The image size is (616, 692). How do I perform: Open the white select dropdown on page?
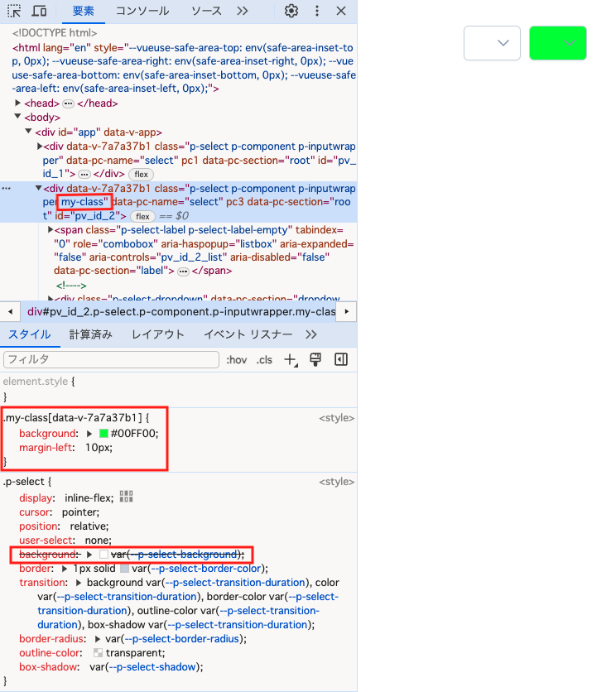(x=492, y=43)
